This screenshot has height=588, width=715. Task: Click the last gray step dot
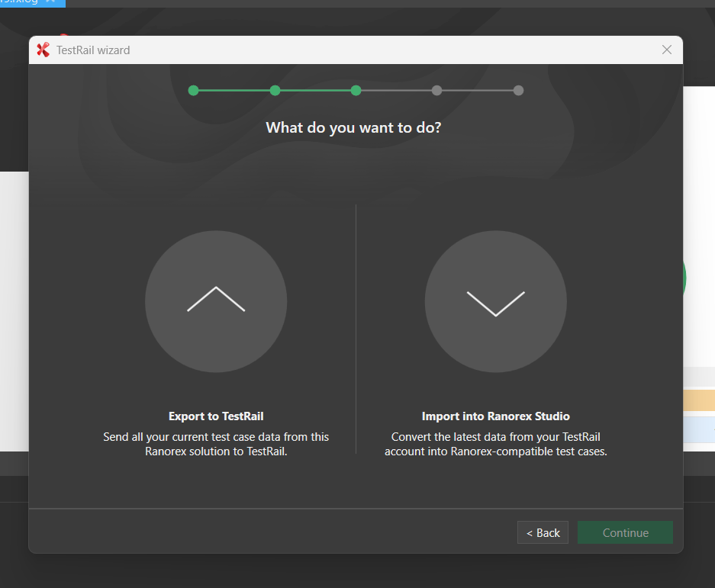(518, 90)
